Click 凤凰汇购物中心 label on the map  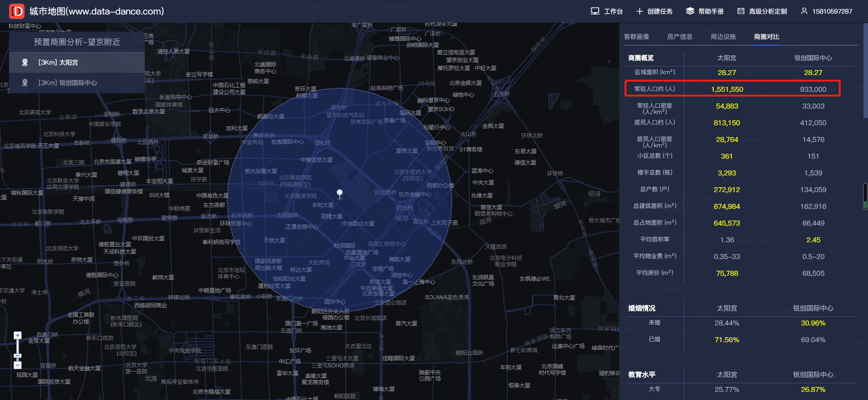[387, 244]
